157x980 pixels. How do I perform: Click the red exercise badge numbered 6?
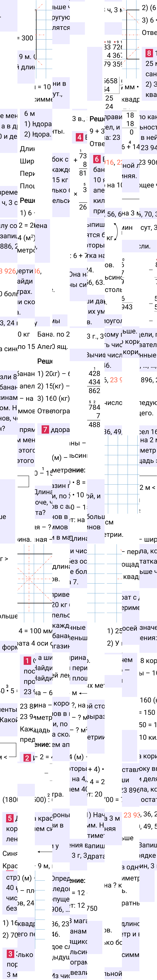[x=97, y=159]
